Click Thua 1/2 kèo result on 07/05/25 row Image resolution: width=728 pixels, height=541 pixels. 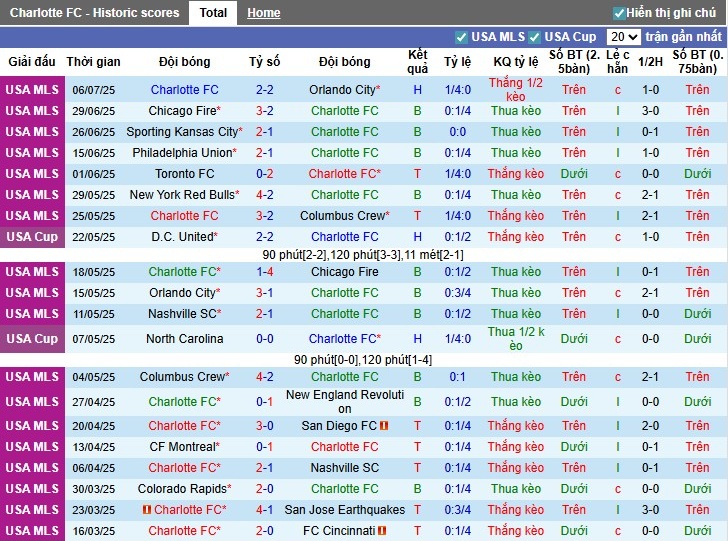point(515,339)
